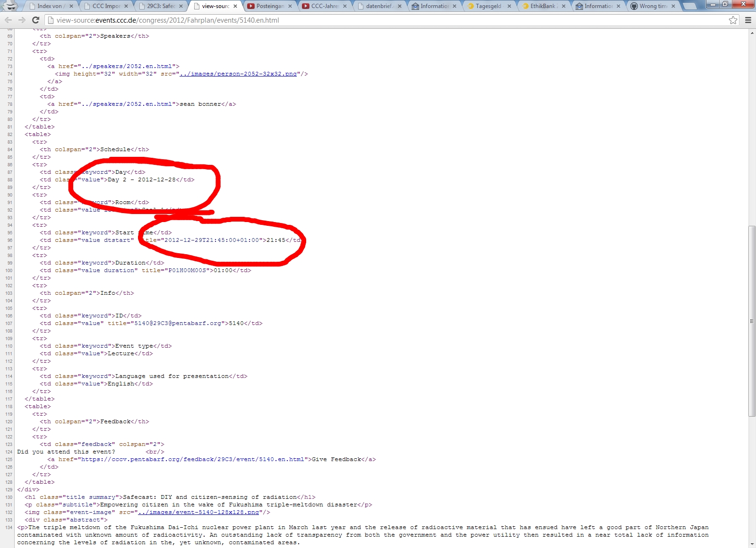Click the 'Event type' keyword text
The width and height of the screenshot is (756, 548).
click(134, 346)
